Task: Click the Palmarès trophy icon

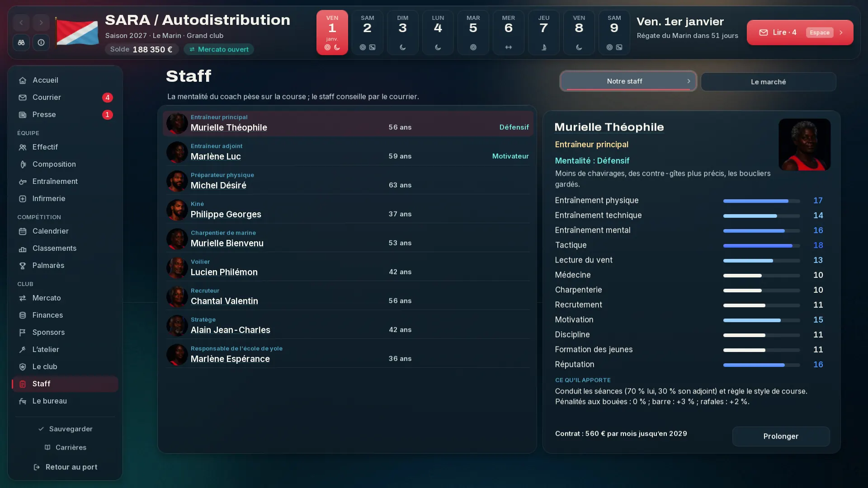Action: click(x=23, y=266)
